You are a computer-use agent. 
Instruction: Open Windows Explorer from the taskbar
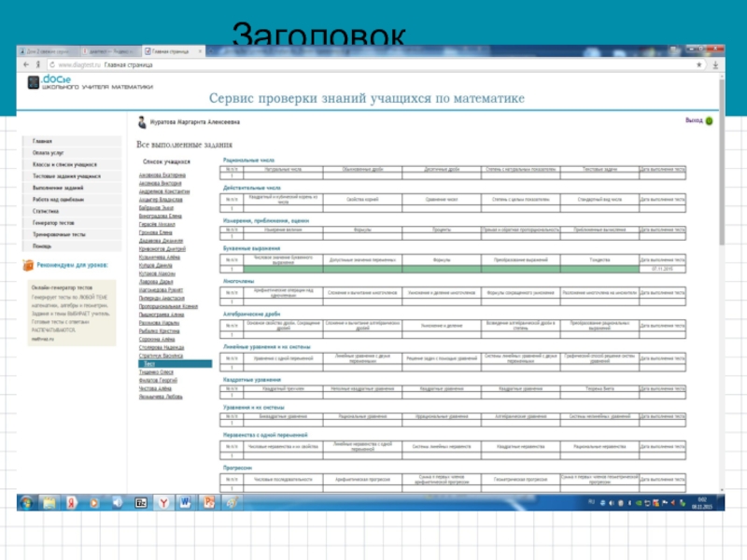[x=49, y=502]
